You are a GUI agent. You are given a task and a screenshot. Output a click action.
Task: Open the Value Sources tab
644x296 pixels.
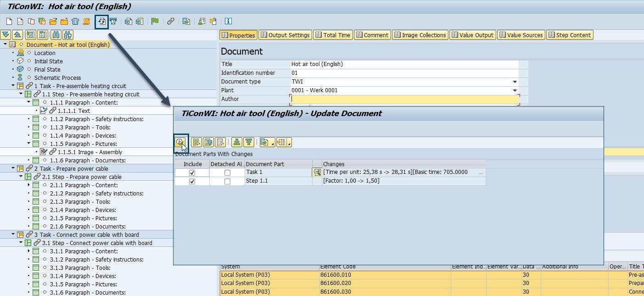coord(521,35)
